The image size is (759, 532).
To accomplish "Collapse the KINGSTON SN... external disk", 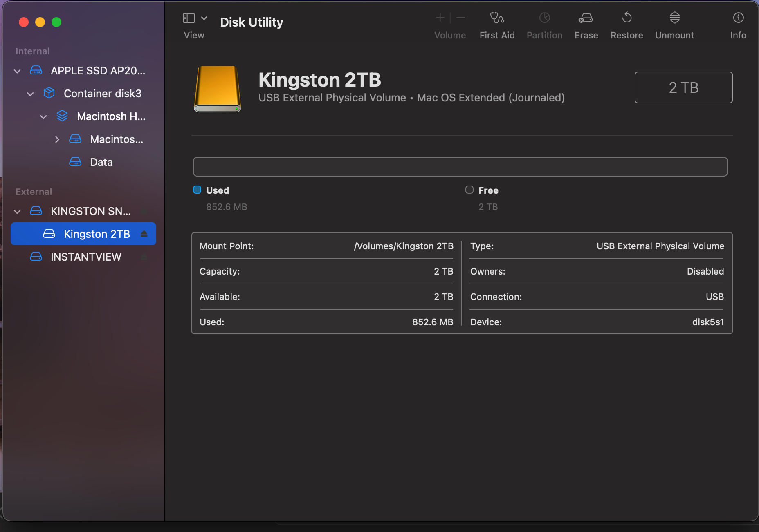I will [x=17, y=212].
